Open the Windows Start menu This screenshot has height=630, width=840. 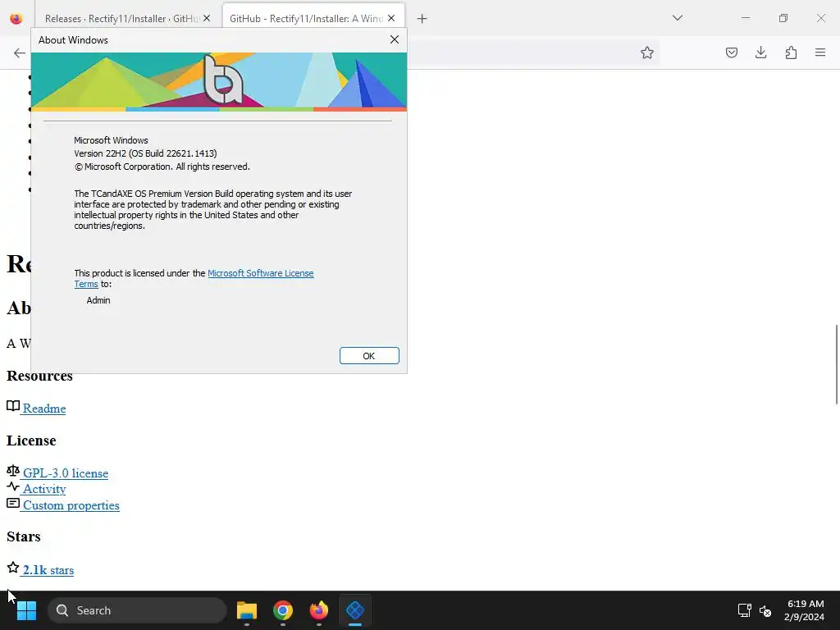tap(26, 610)
